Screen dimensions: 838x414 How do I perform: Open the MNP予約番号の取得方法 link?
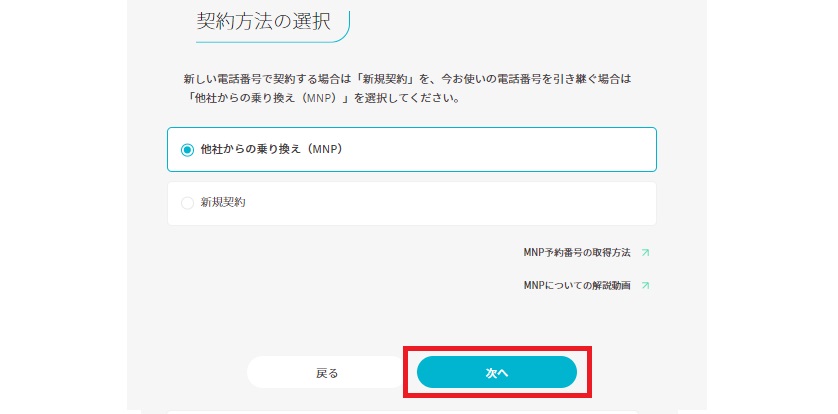(x=577, y=253)
